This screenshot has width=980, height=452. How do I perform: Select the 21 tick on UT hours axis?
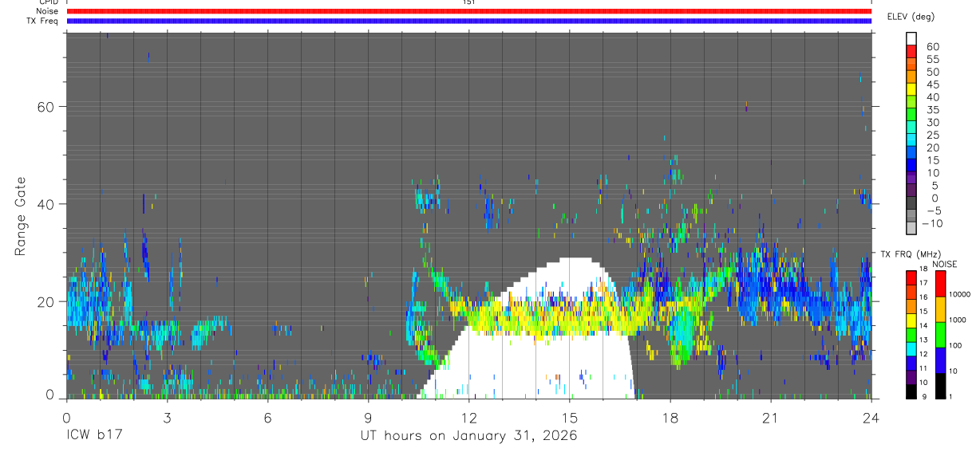tap(770, 418)
